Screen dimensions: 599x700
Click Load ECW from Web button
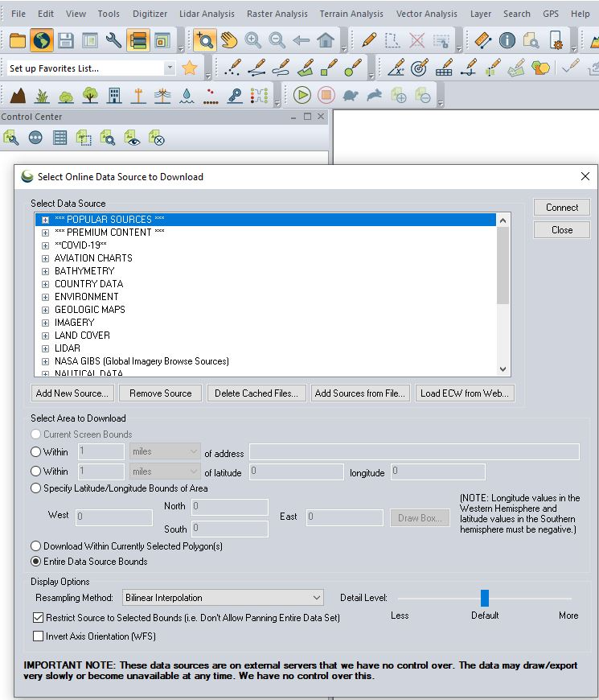(x=464, y=393)
